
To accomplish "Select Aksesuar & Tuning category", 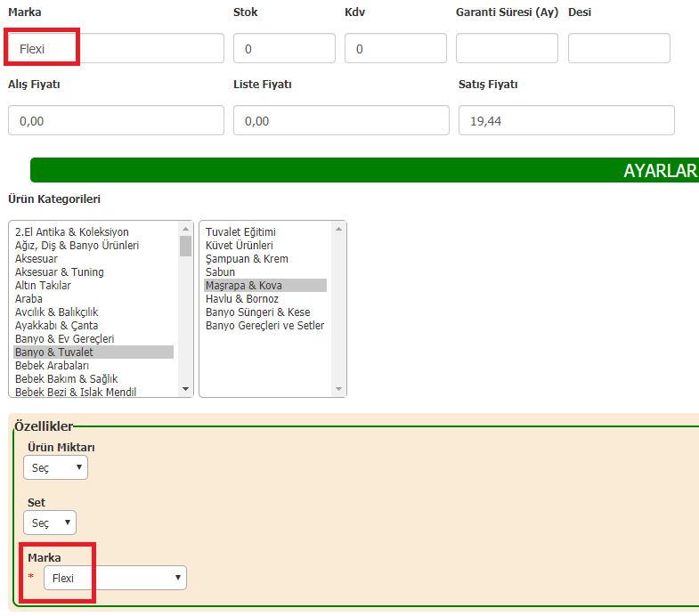I will 93,272.
